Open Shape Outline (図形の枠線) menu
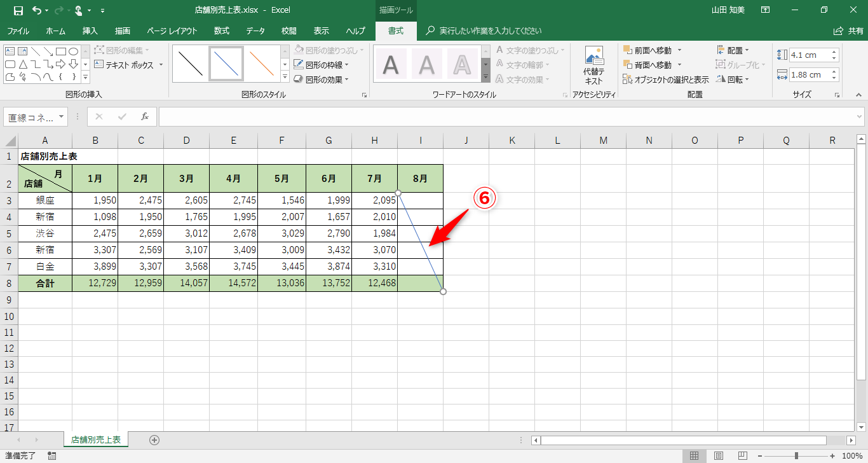Image resolution: width=868 pixels, height=463 pixels. [x=321, y=64]
